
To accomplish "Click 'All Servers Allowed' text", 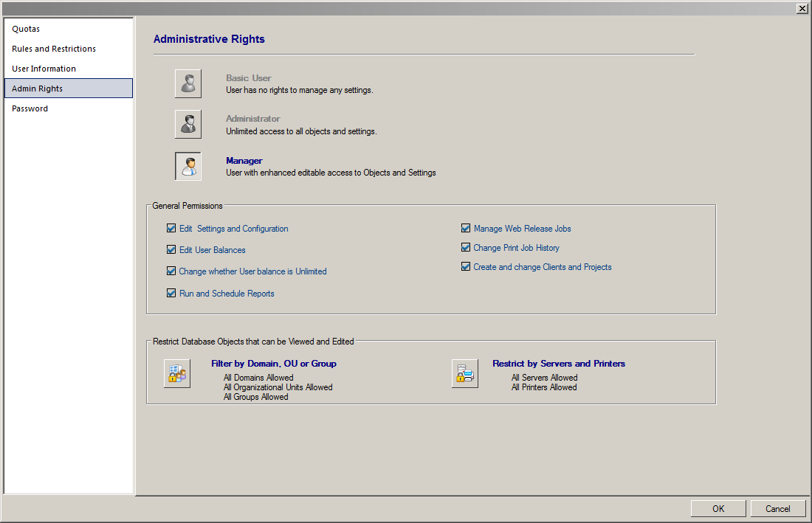I will click(544, 378).
